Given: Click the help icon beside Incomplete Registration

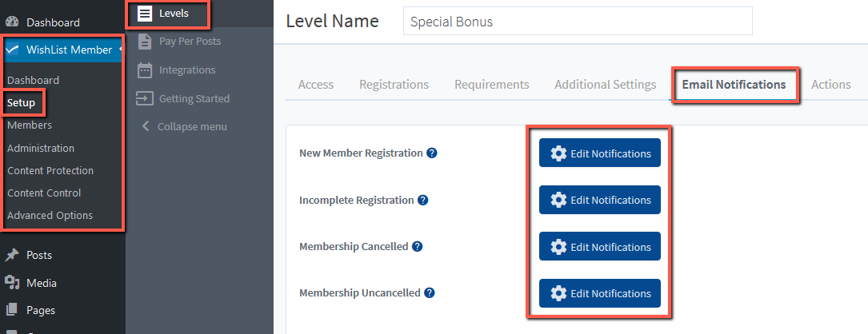Looking at the screenshot, I should point(423,201).
